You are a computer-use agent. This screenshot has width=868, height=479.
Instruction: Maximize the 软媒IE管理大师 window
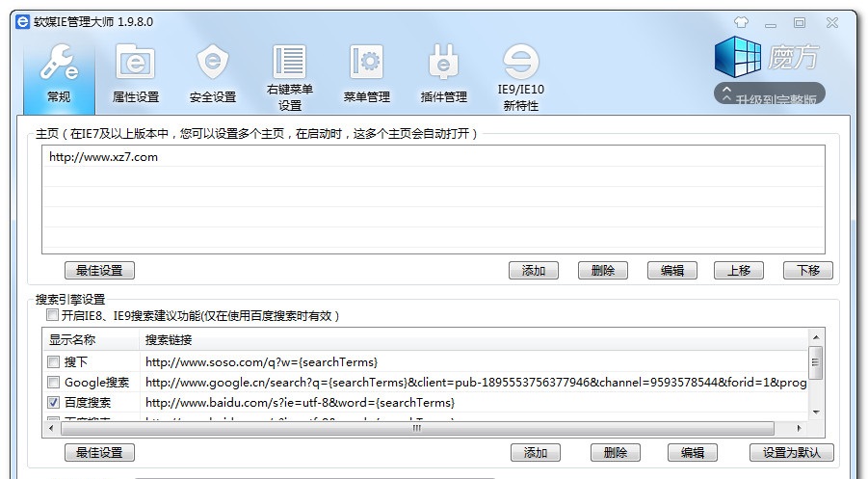point(800,23)
